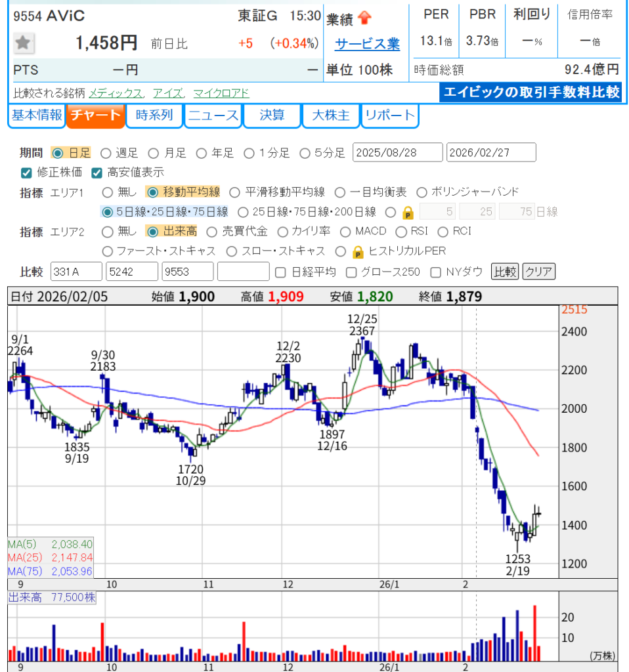Toggle the 修正株価 checkbox
Viewport: 629px width, 672px height.
point(26,173)
